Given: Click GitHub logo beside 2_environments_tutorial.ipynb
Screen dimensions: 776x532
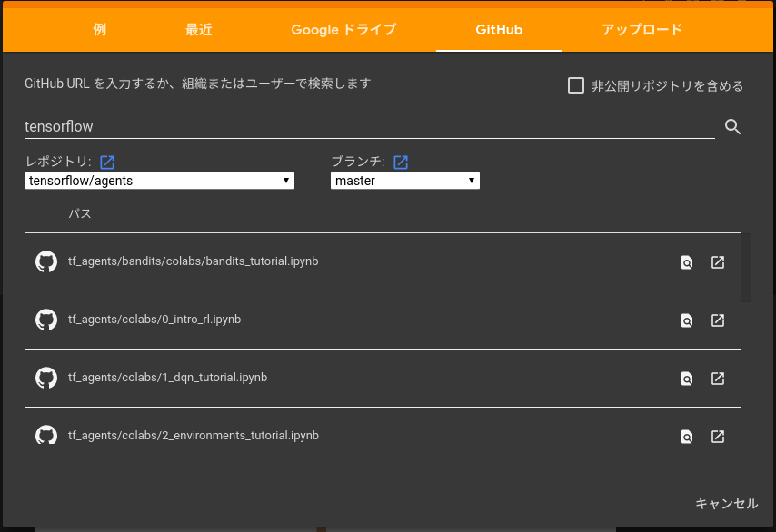Looking at the screenshot, I should (x=46, y=435).
